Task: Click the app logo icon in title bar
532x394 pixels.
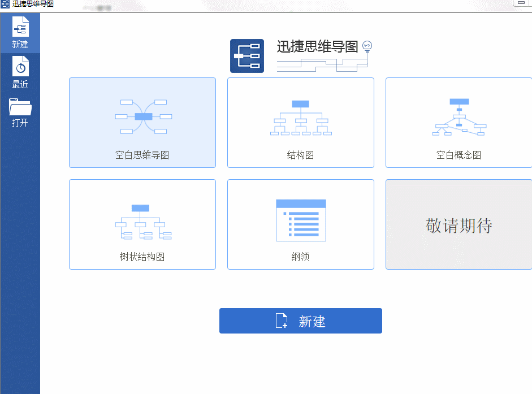Action: (6, 5)
